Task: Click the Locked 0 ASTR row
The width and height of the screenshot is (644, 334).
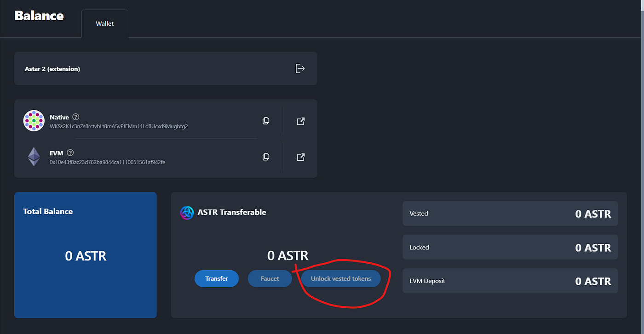Action: 510,248
